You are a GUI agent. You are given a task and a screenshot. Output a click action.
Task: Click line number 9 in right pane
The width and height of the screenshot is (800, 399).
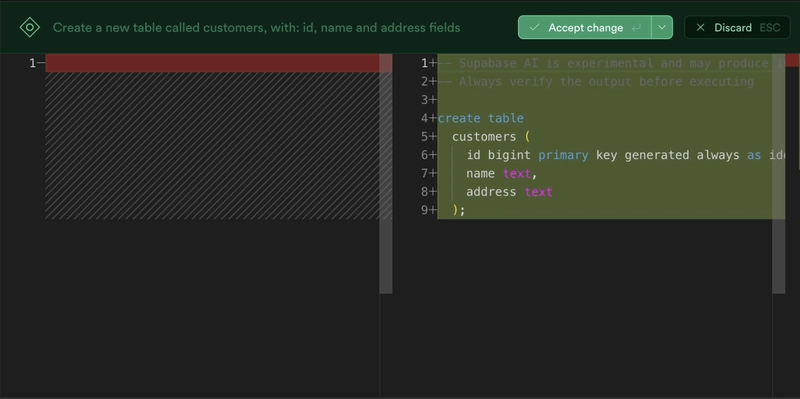tap(424, 210)
